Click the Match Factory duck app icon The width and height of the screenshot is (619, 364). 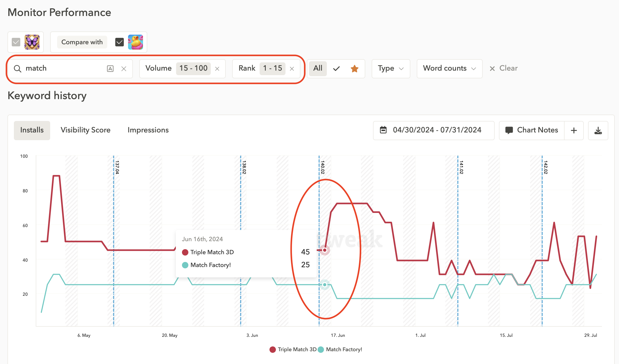pos(136,42)
